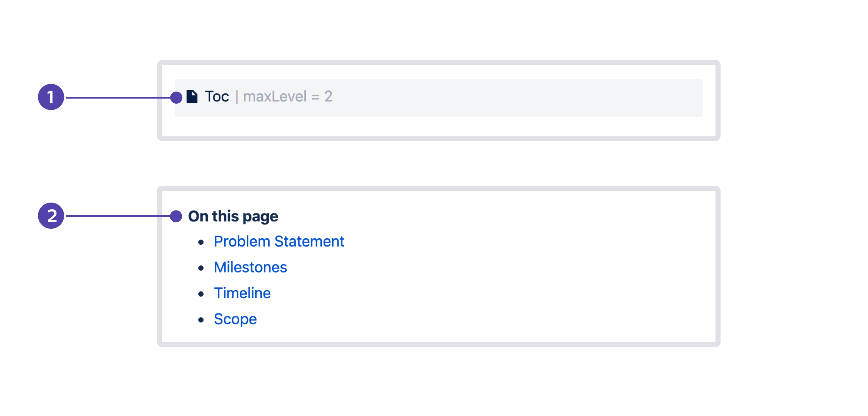The height and width of the screenshot is (416, 868).
Task: Select numbered callout badge 1
Action: 51,97
